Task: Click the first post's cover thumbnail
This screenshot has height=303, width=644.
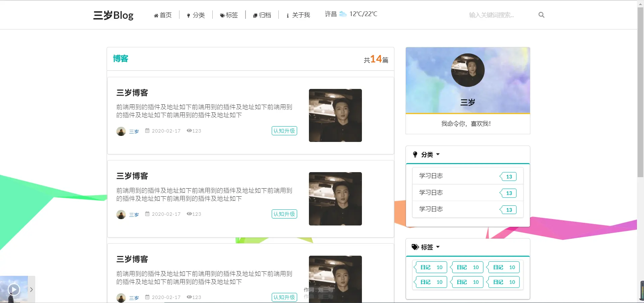Action: pos(335,115)
